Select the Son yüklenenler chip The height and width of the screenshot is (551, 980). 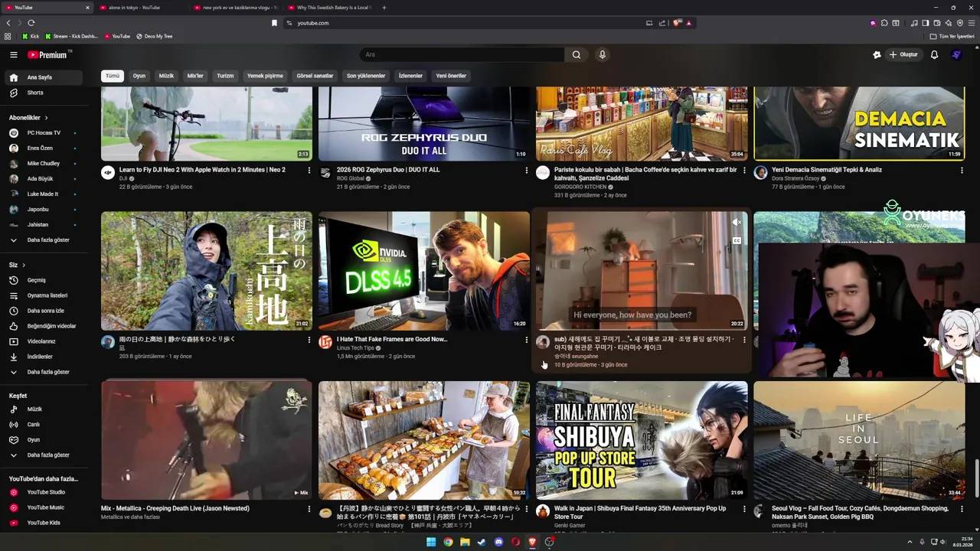366,76
